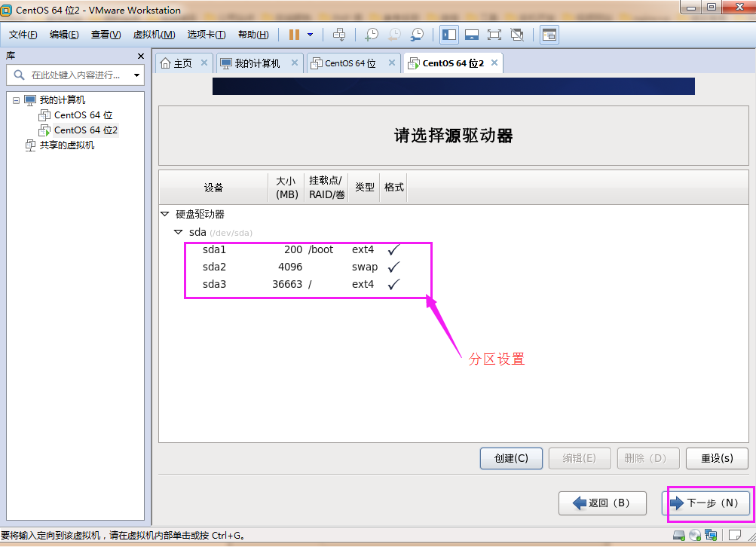The width and height of the screenshot is (756, 547).
Task: Click the format checkmark for sda2
Action: 394,267
